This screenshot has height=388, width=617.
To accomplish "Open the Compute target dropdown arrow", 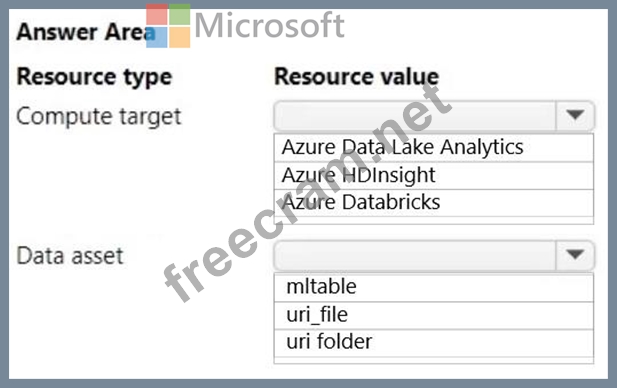I will [x=575, y=115].
